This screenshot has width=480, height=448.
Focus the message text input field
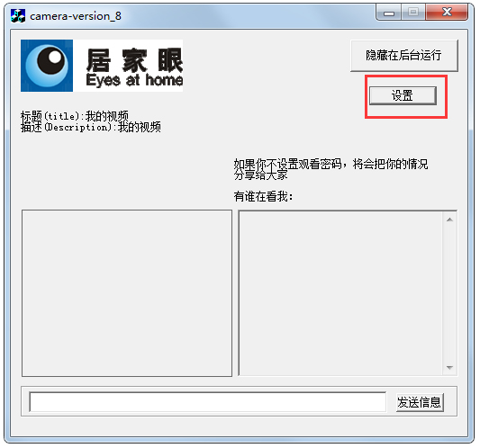pos(207,402)
